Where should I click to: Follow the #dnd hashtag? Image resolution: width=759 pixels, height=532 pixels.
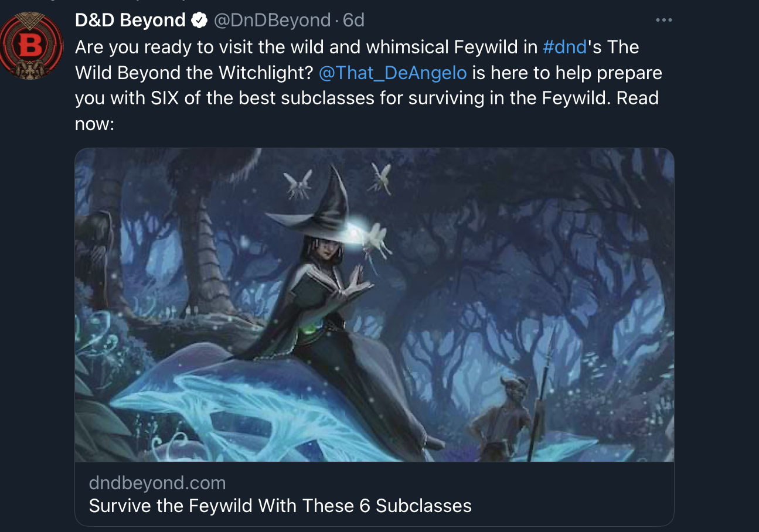[565, 47]
